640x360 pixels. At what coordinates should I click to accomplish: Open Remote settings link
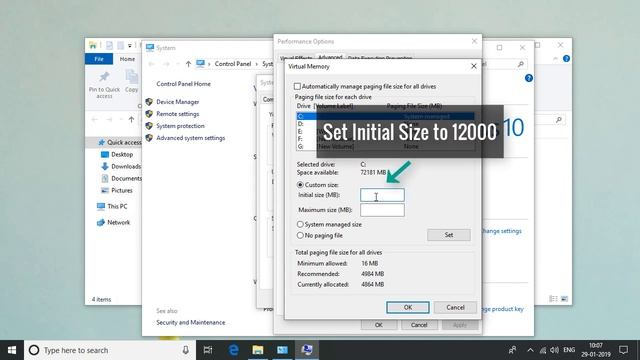[x=178, y=114]
